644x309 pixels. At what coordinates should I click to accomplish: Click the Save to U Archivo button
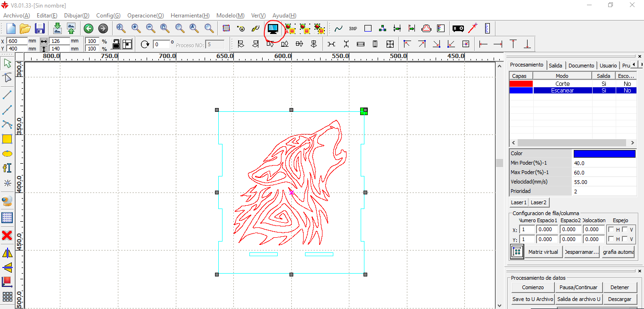point(533,299)
